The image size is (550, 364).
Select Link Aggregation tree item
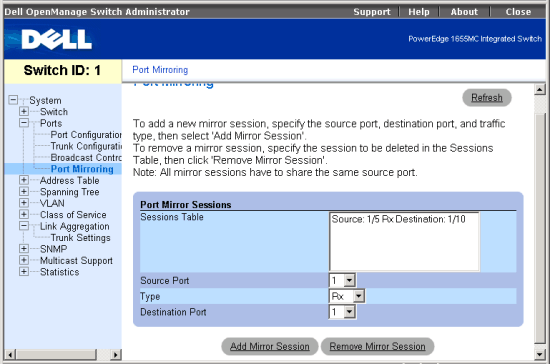(x=74, y=226)
